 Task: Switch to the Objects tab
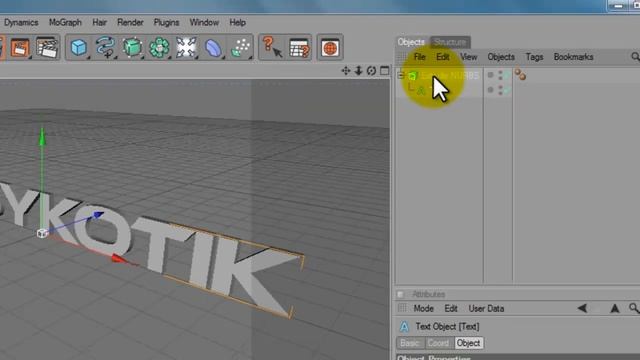point(411,42)
